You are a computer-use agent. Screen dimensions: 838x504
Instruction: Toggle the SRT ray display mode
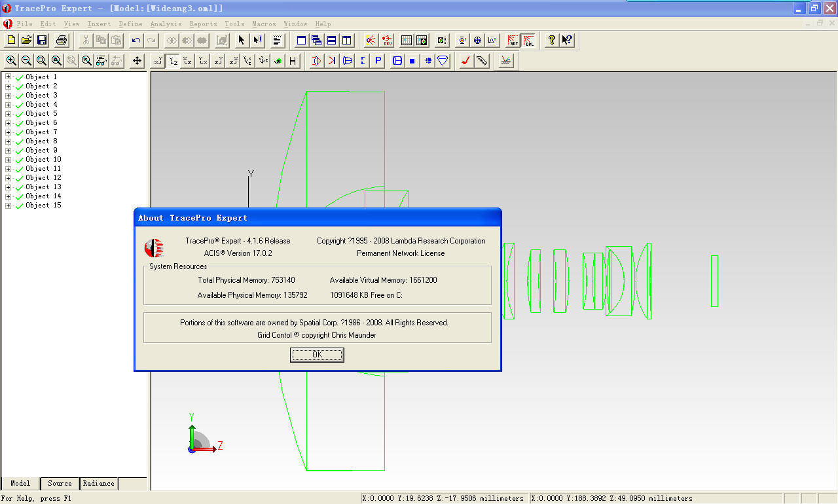[513, 40]
